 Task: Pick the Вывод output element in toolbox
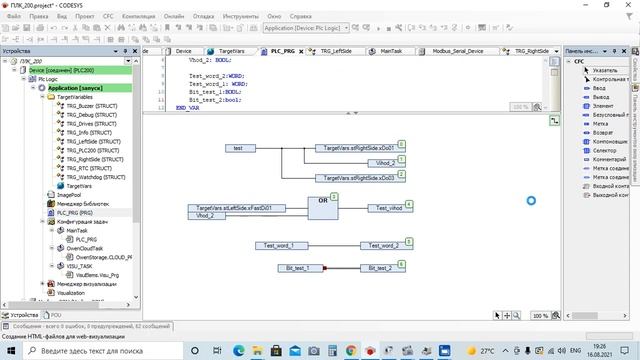[x=596, y=97]
